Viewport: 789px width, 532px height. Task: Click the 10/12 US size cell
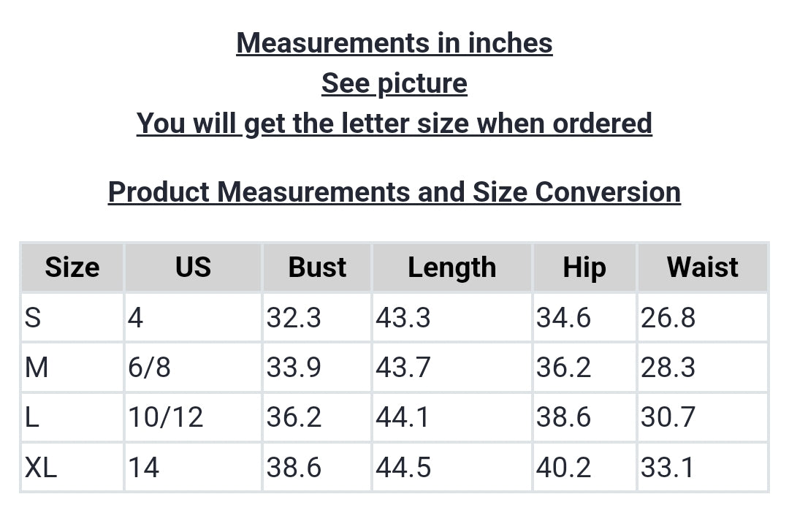pos(166,417)
